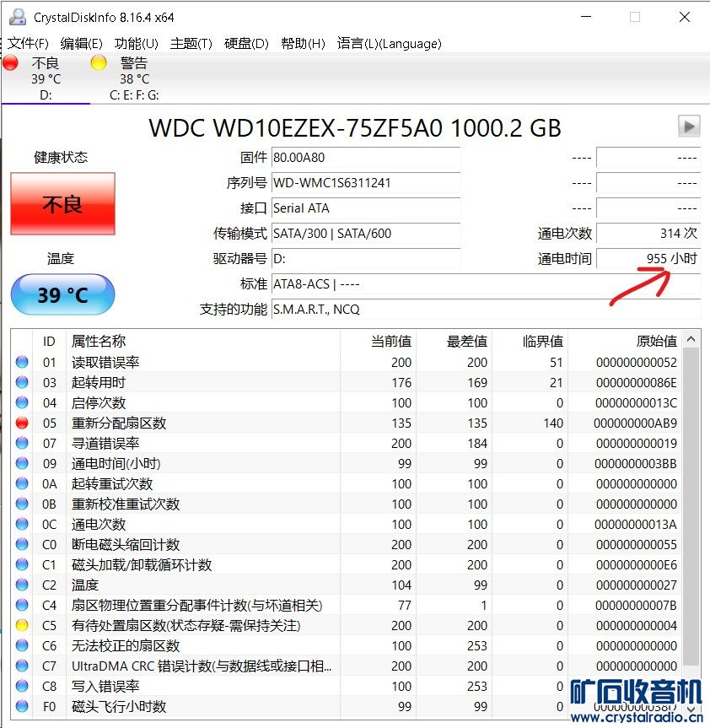
Task: Open the 帮助(H) menu
Action: pyautogui.click(x=303, y=44)
